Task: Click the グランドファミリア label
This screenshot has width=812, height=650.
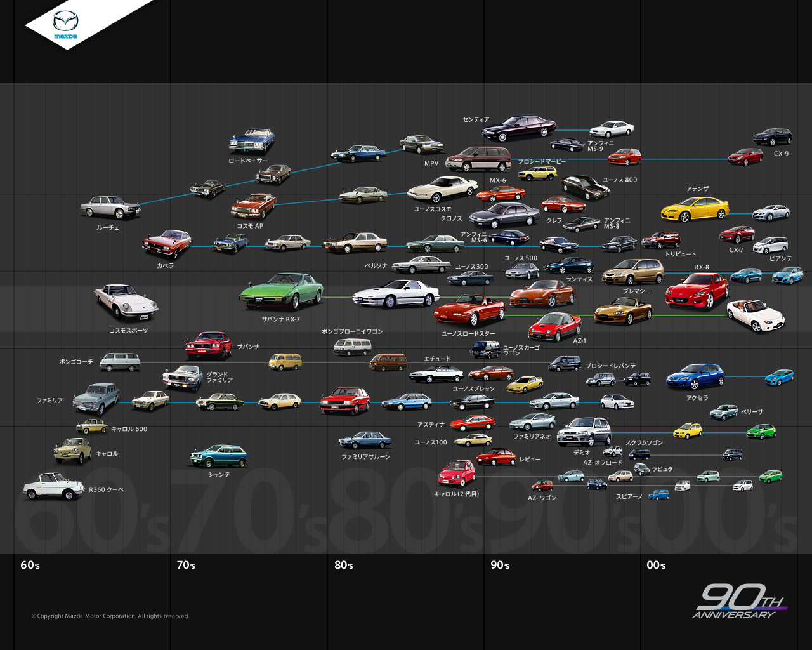Action: coord(219,377)
